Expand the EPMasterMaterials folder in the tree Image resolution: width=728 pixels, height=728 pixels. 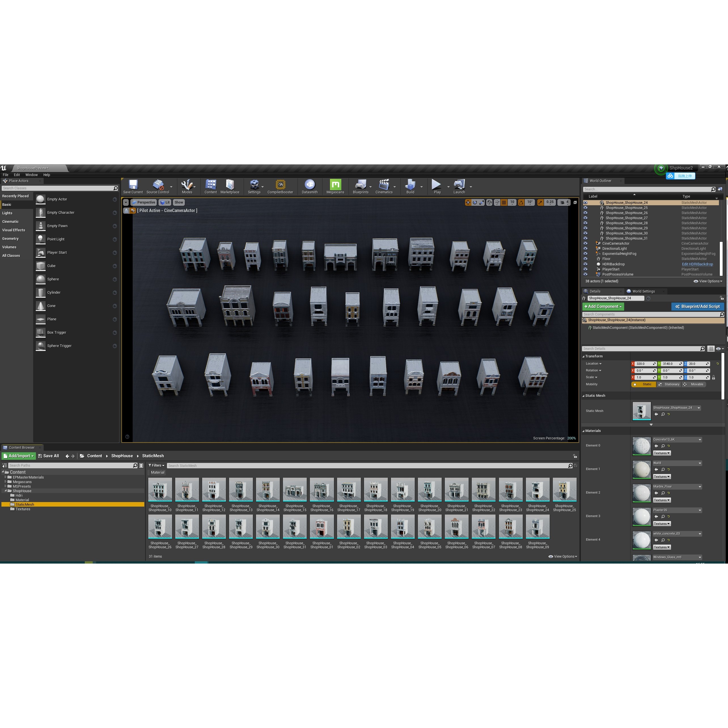5,477
